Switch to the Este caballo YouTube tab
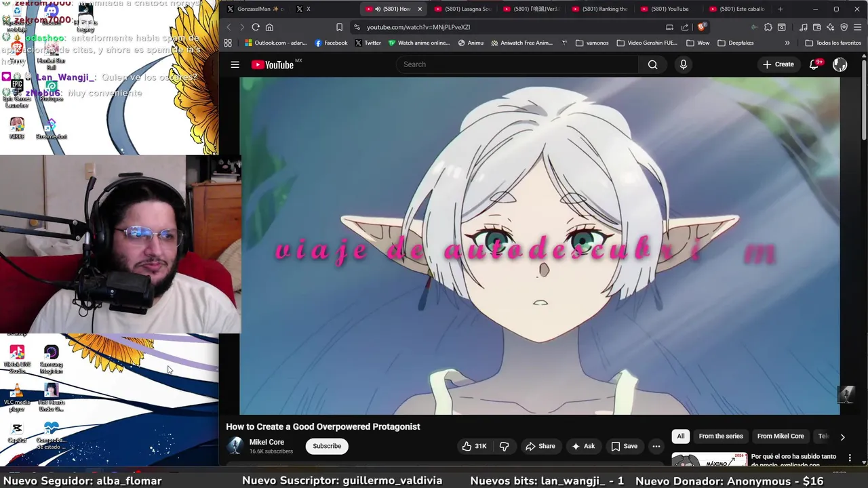Viewport: 868px width, 488px height. click(x=737, y=9)
